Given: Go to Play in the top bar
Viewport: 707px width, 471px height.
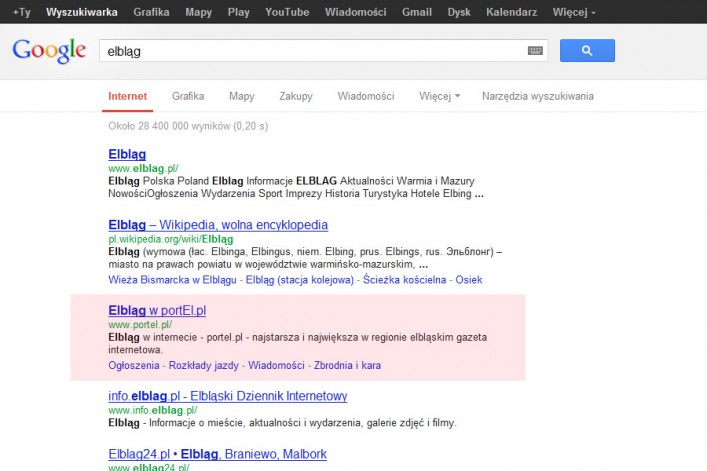Looking at the screenshot, I should pyautogui.click(x=239, y=12).
